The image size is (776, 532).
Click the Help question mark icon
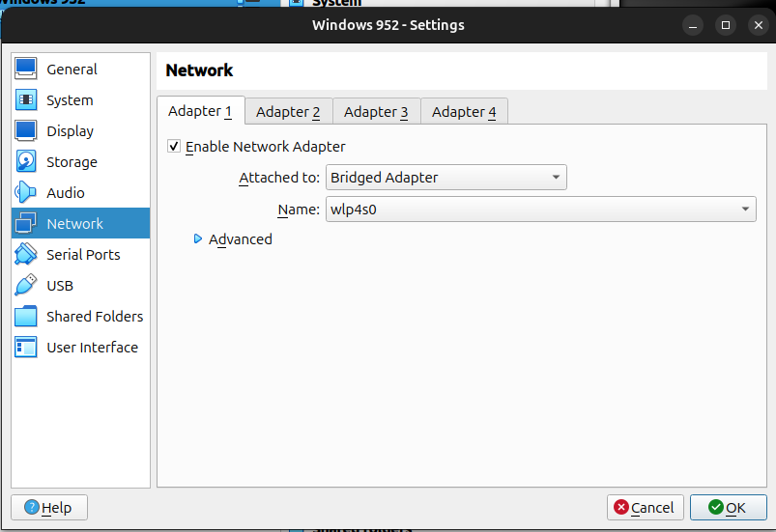pyautogui.click(x=32, y=507)
